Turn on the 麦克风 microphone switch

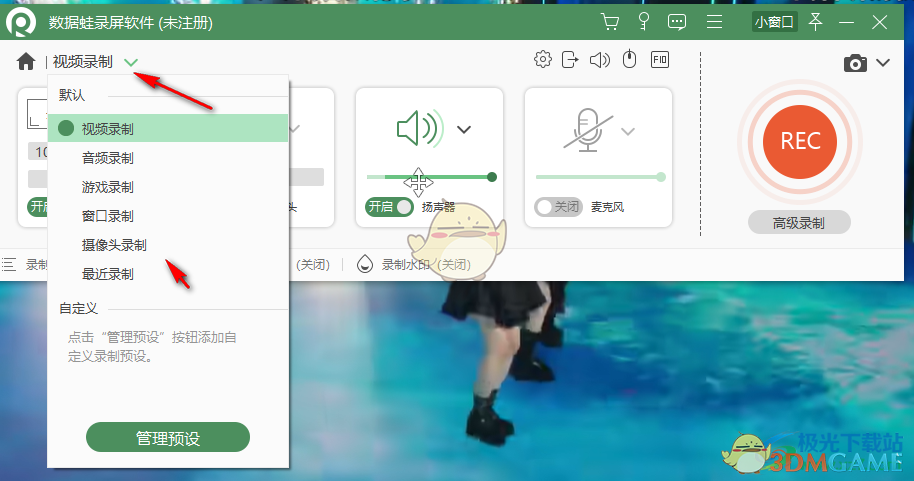[x=558, y=207]
